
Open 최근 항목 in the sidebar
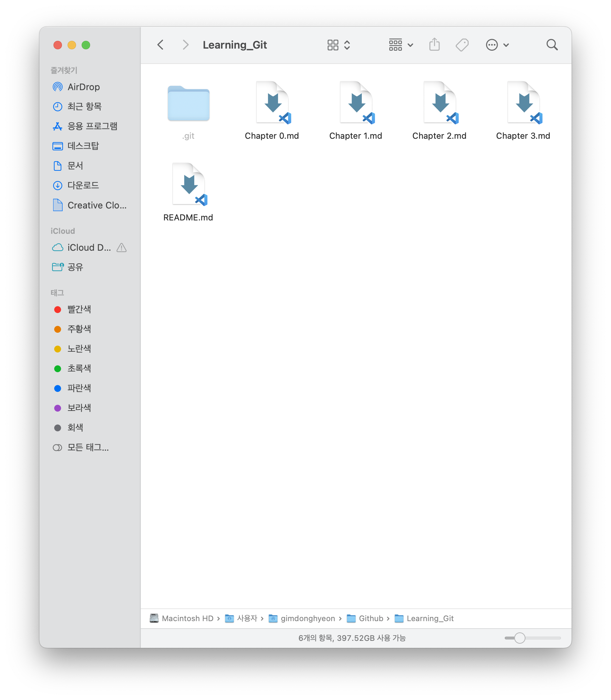(x=90, y=106)
